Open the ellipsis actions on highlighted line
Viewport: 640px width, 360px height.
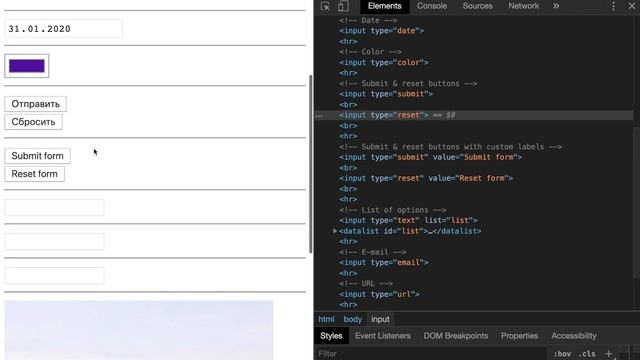coord(319,116)
